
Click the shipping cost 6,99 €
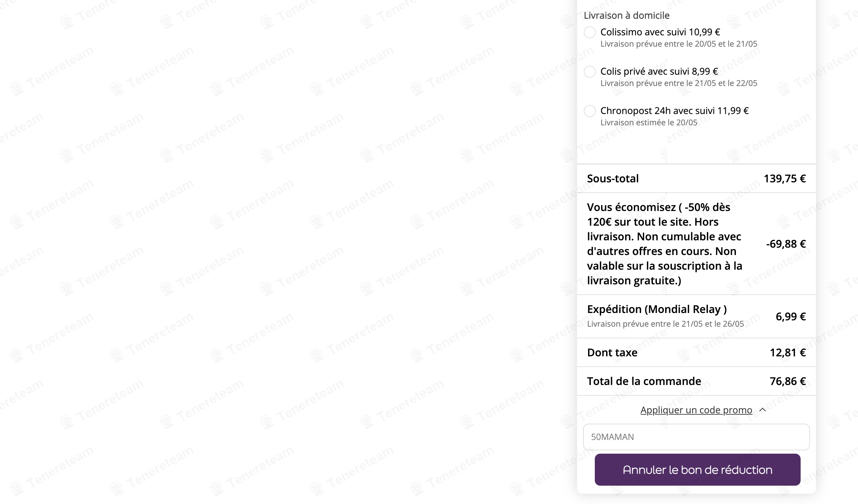791,317
